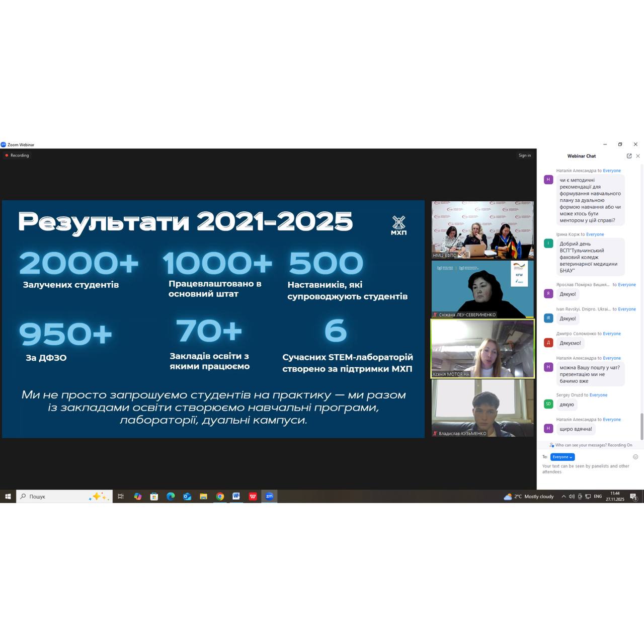Open the emoji picker in chat

(635, 457)
